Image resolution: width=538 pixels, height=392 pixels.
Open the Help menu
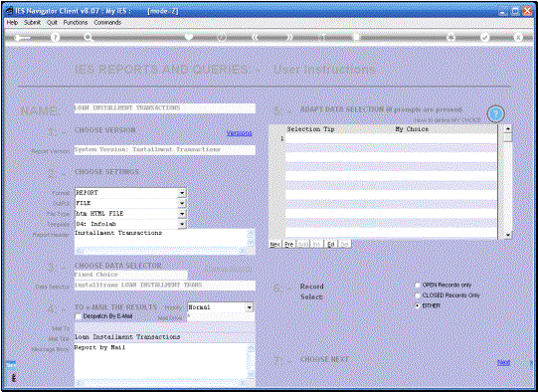12,22
